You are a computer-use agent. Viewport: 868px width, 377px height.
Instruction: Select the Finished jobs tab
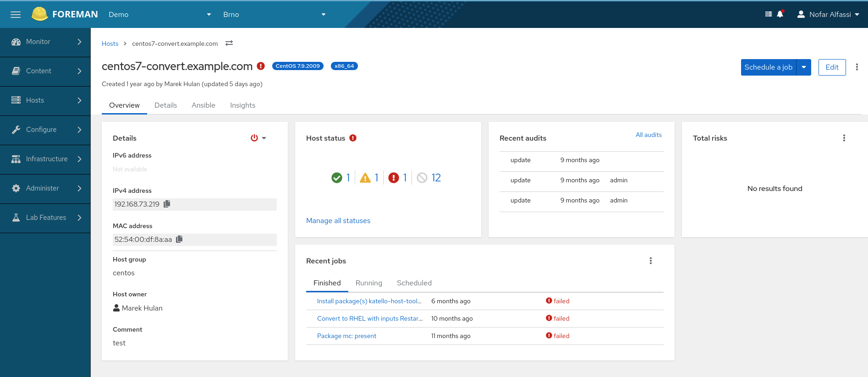tap(327, 283)
